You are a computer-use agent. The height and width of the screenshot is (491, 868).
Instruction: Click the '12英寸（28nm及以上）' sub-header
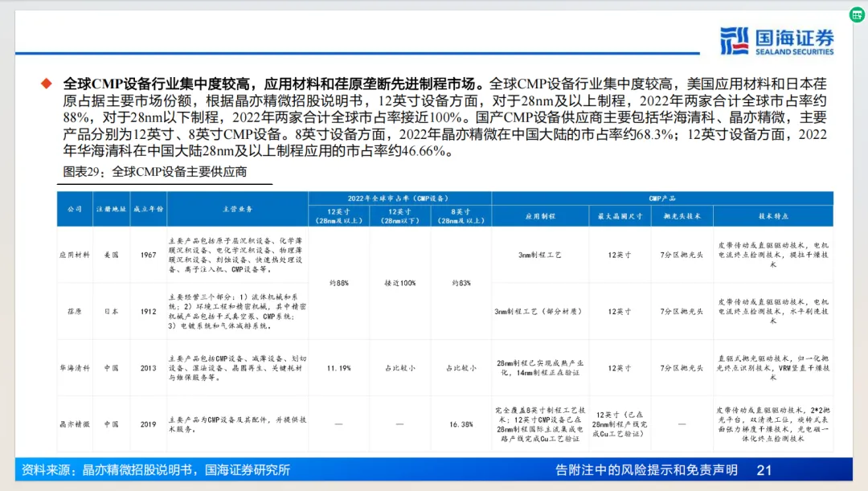(x=339, y=216)
